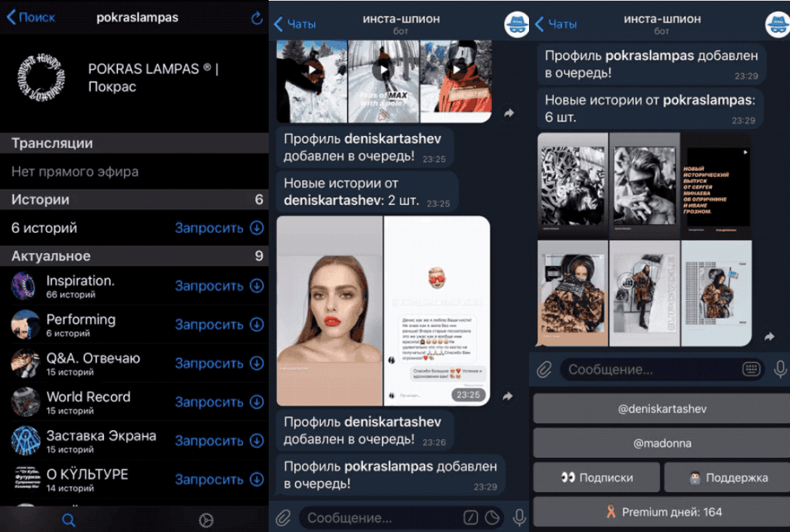Screen dimensions: 790x532
Task: Request the World Record highlight stories
Action: click(218, 402)
